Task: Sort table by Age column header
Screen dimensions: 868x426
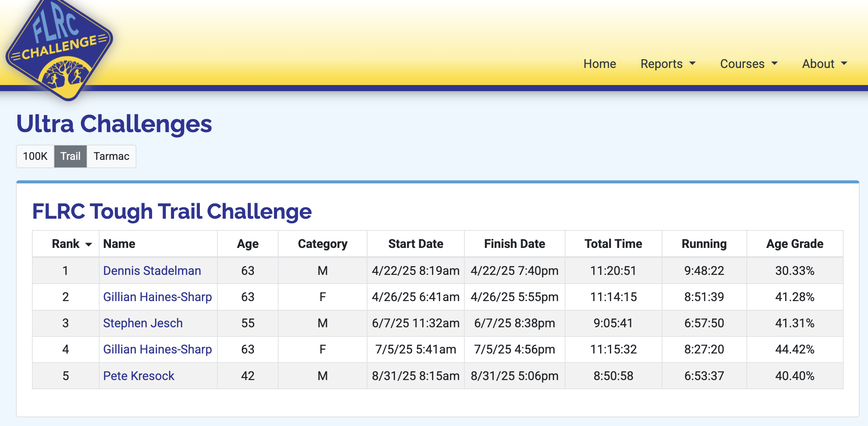Action: tap(248, 244)
